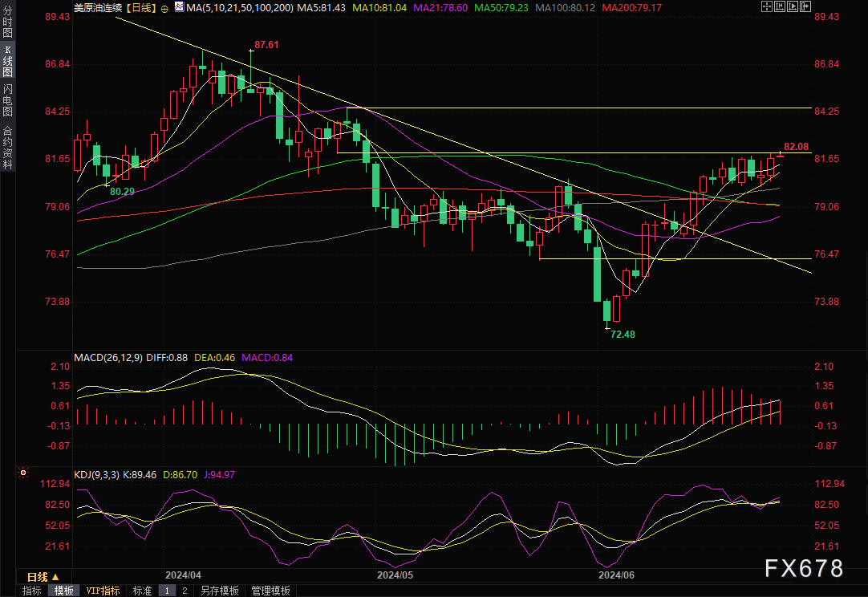Click the DIFF:0.88 value

pos(167,358)
